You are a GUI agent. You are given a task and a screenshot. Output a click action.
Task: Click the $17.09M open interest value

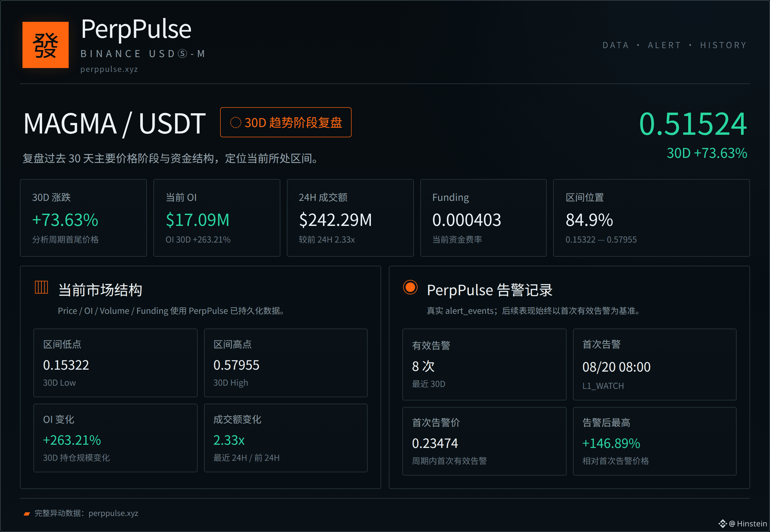(198, 220)
